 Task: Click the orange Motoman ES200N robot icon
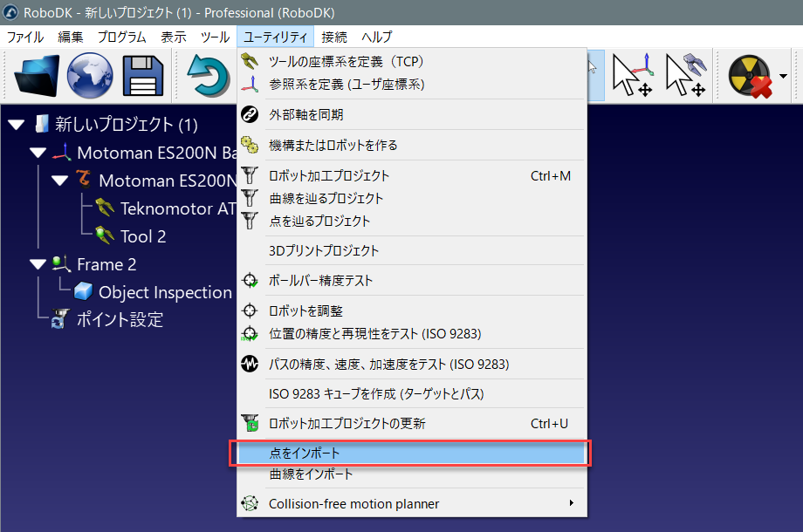84,179
